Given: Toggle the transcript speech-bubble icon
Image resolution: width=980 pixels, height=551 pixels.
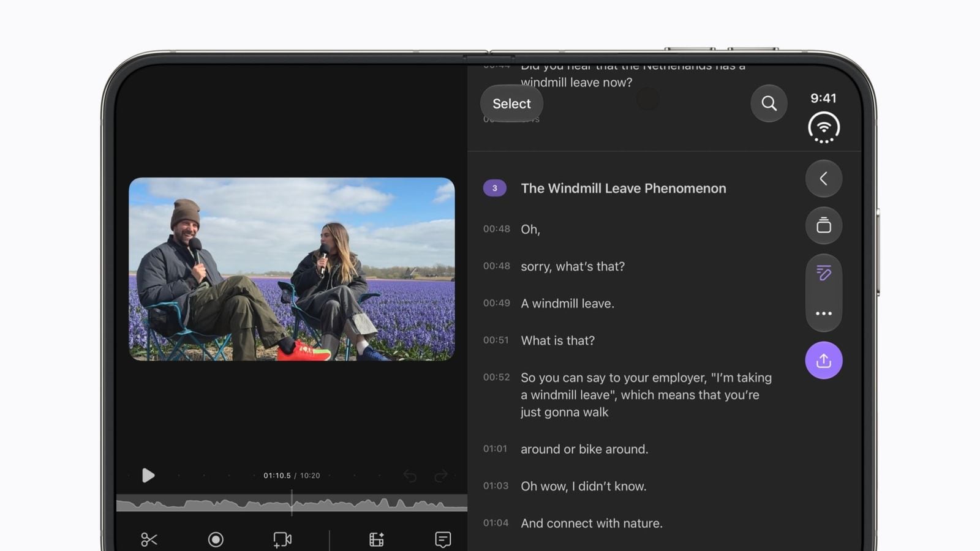Looking at the screenshot, I should click(443, 539).
